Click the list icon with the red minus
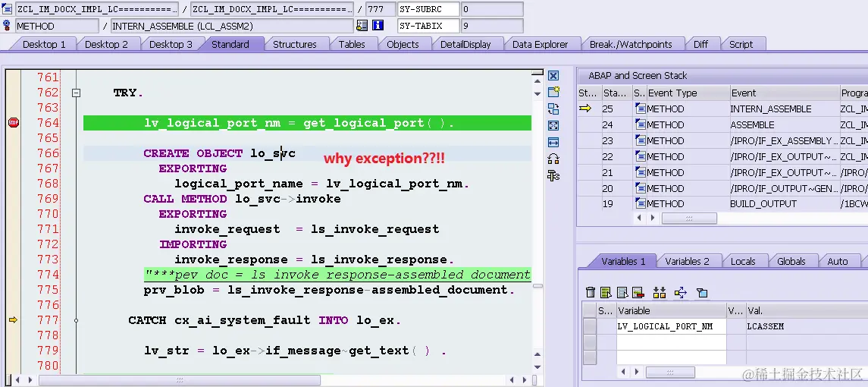This screenshot has height=387, width=868. pos(638,292)
